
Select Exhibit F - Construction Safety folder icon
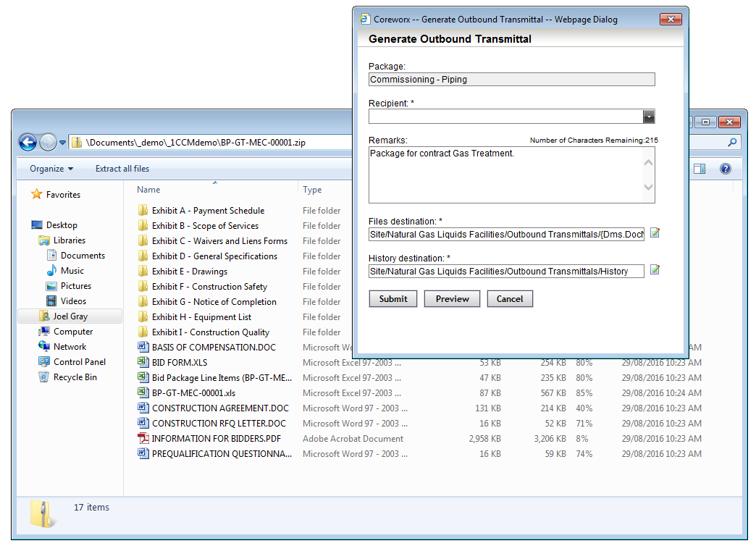pyautogui.click(x=143, y=287)
